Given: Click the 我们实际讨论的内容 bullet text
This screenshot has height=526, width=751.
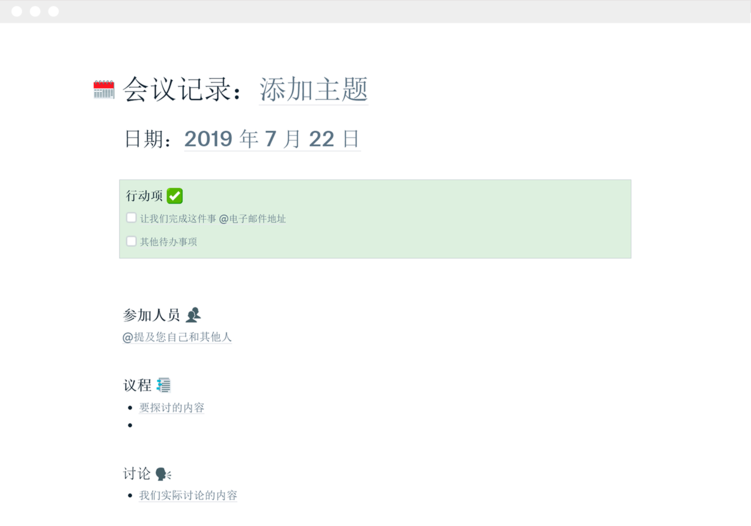Looking at the screenshot, I should coord(188,496).
